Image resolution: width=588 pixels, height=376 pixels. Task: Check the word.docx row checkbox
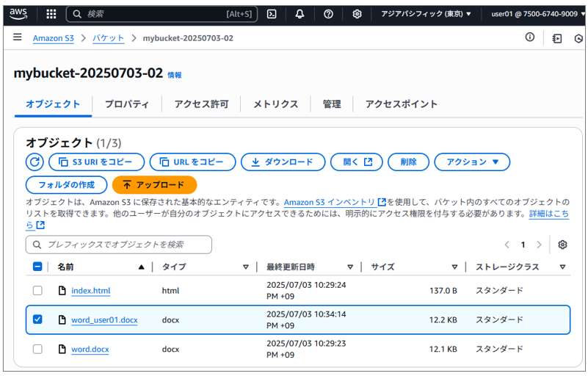click(x=37, y=349)
